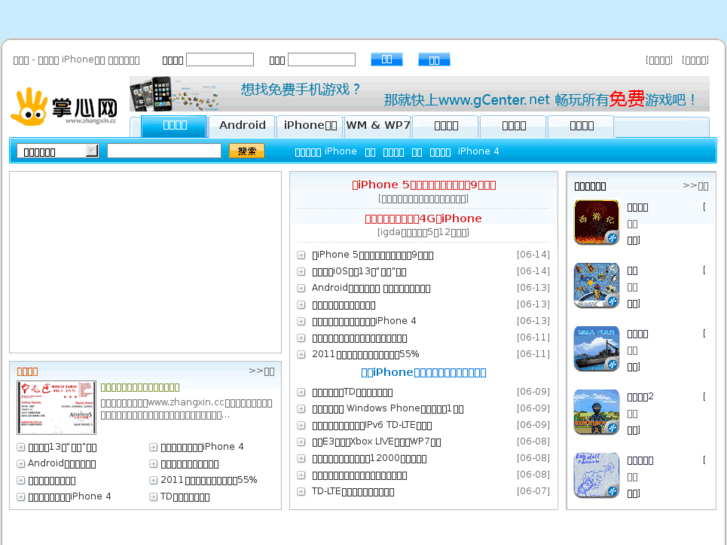Click bullet icon beside iOS 13 headline
This screenshot has height=545, width=727.
click(301, 272)
